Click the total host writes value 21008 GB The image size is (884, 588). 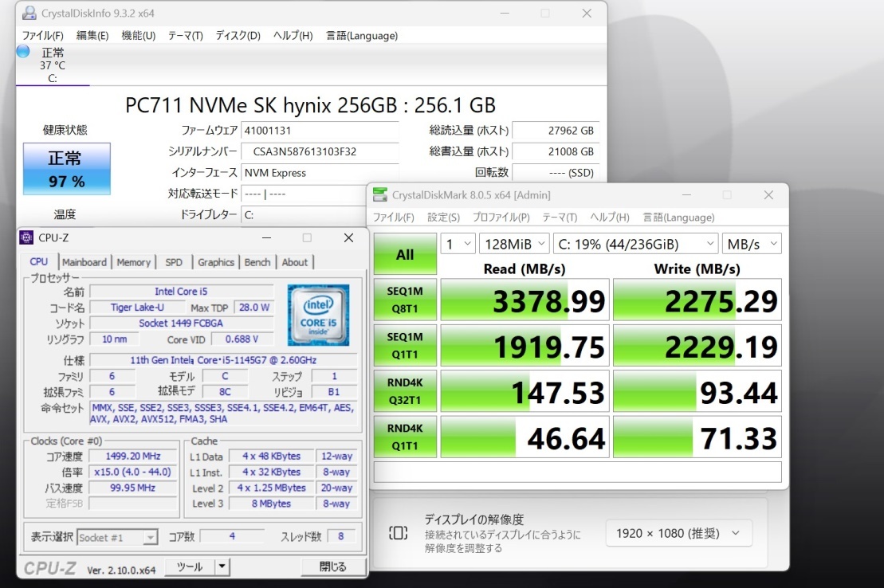(556, 151)
